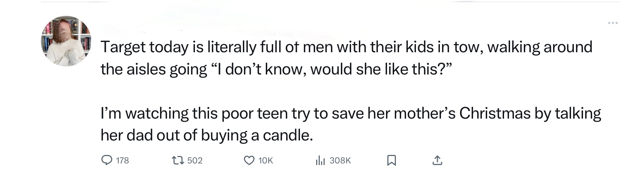
Task: Open the three-dot more options menu
Action: click(x=613, y=23)
